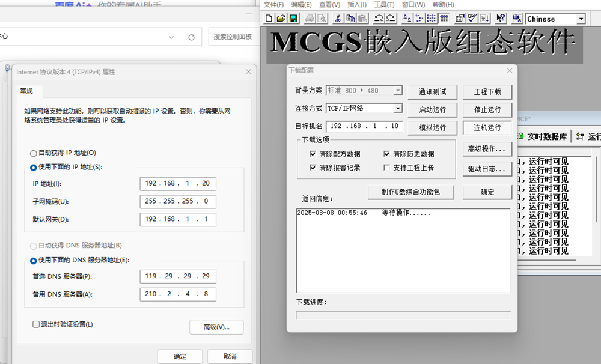The width and height of the screenshot is (601, 364).
Task: Click the configuration check checkmark icon
Action: pos(472,19)
